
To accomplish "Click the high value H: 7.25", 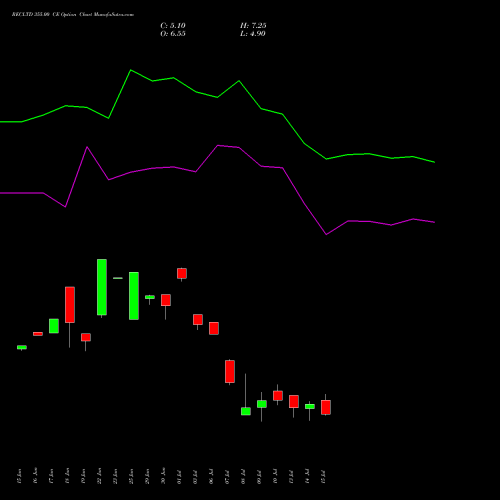I will coord(253,26).
